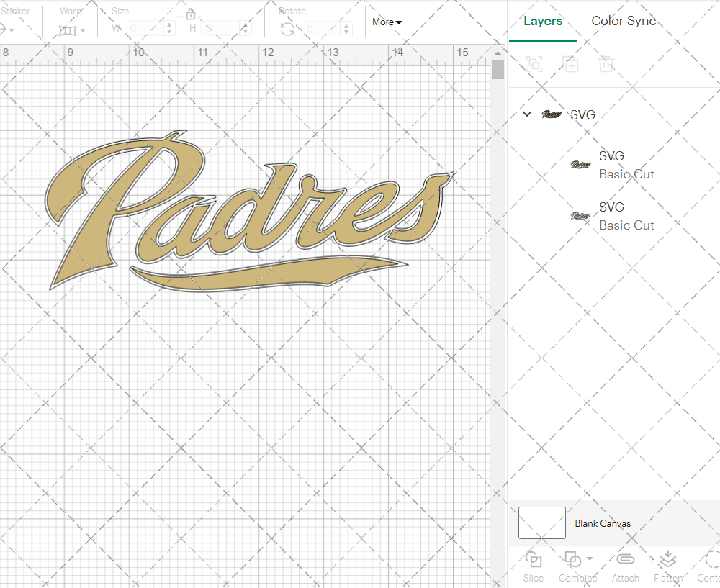Image resolution: width=720 pixels, height=588 pixels.
Task: Click the SVG group thumbnail
Action: 552,114
